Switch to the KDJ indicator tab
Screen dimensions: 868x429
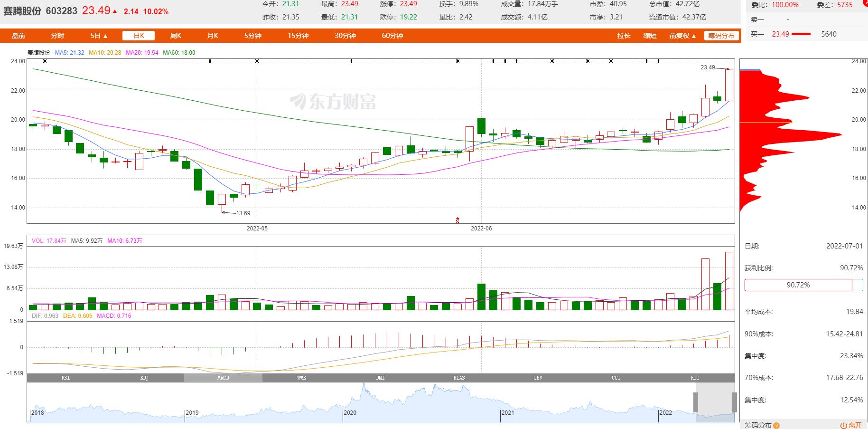(x=144, y=378)
